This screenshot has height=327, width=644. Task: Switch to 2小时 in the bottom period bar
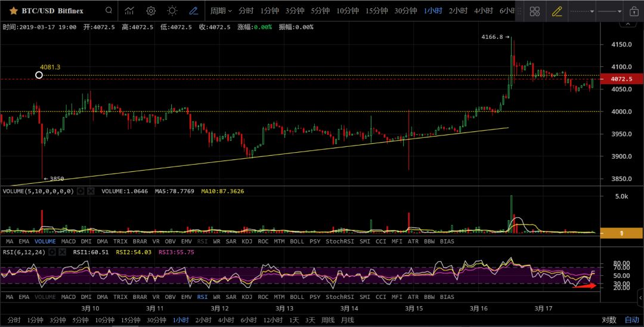pyautogui.click(x=203, y=320)
